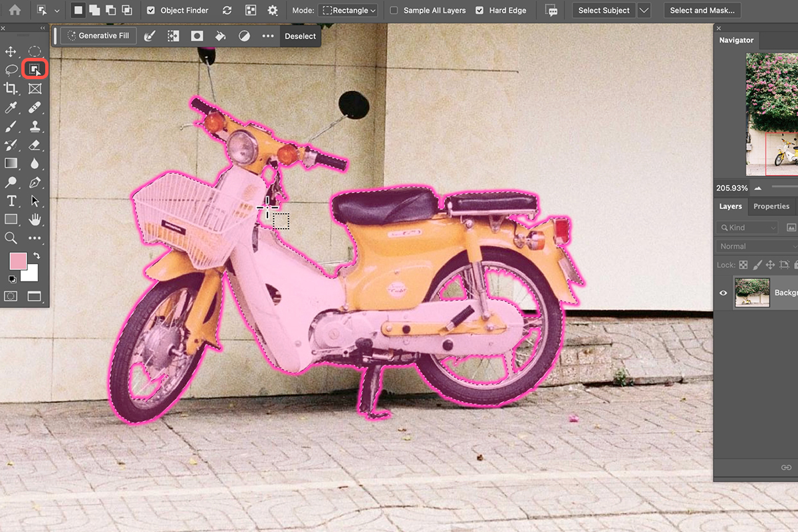Click the selection feedback icon

coord(551,11)
